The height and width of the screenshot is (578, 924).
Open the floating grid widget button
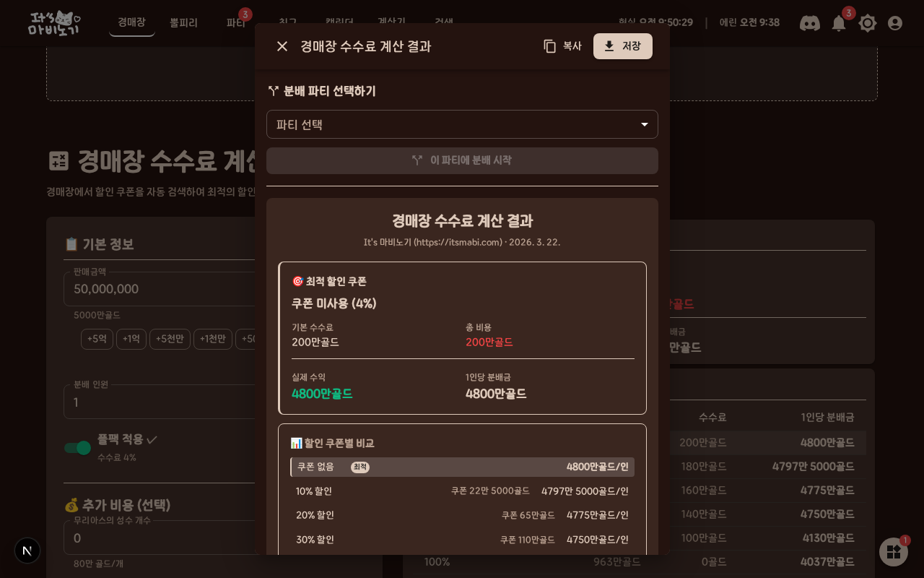(x=894, y=552)
